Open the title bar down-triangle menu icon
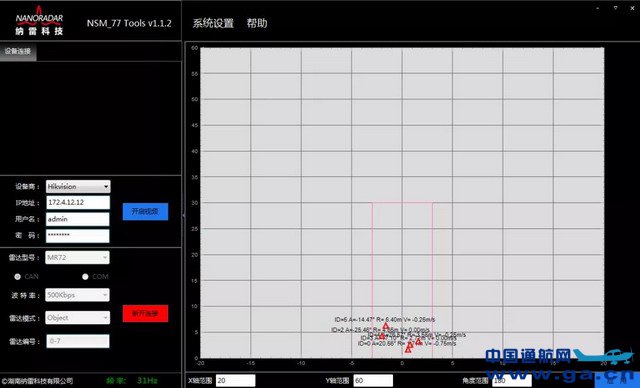Screen dimensions: 640x388 [616, 8]
